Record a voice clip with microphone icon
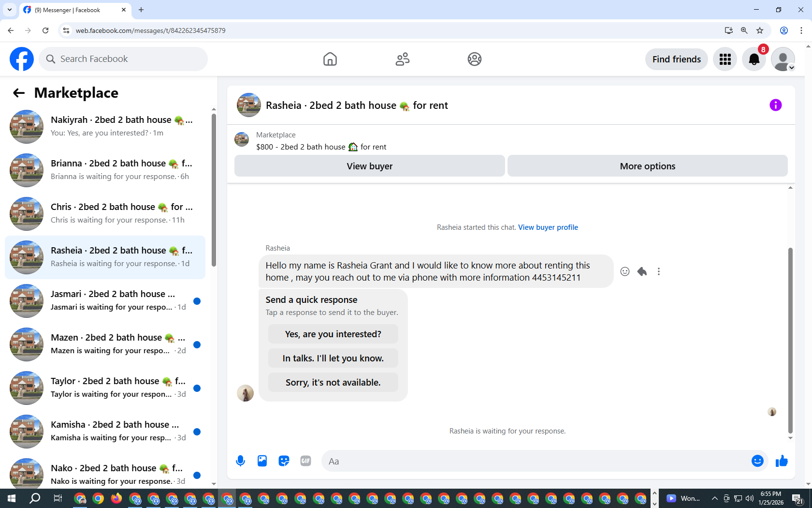 pos(240,461)
